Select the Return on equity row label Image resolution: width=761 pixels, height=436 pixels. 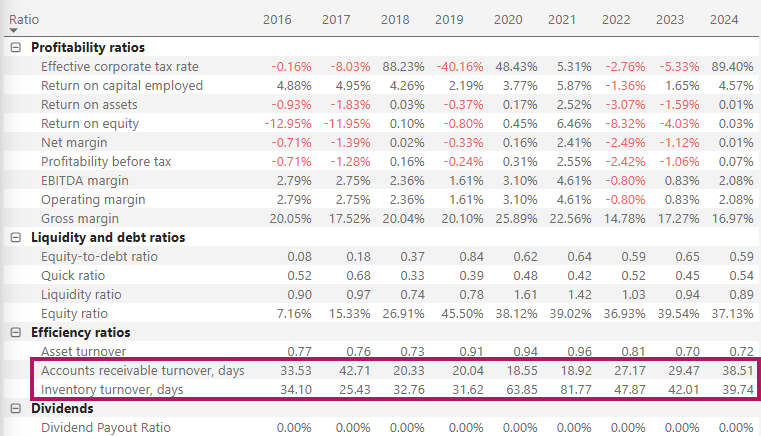(x=90, y=124)
